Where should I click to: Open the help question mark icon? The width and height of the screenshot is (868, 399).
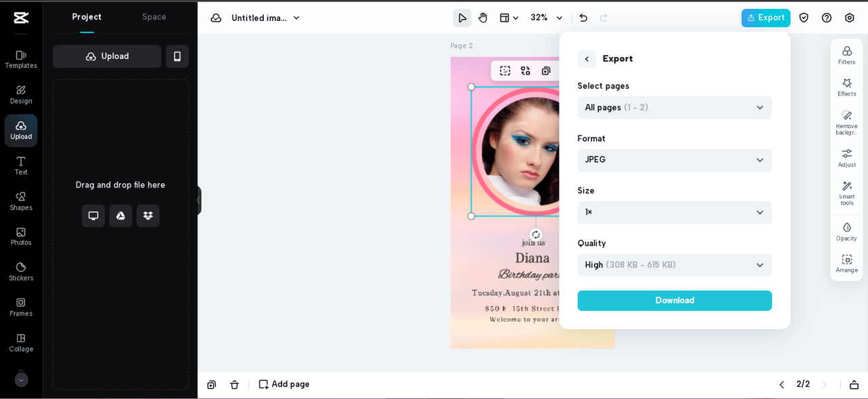pos(827,18)
